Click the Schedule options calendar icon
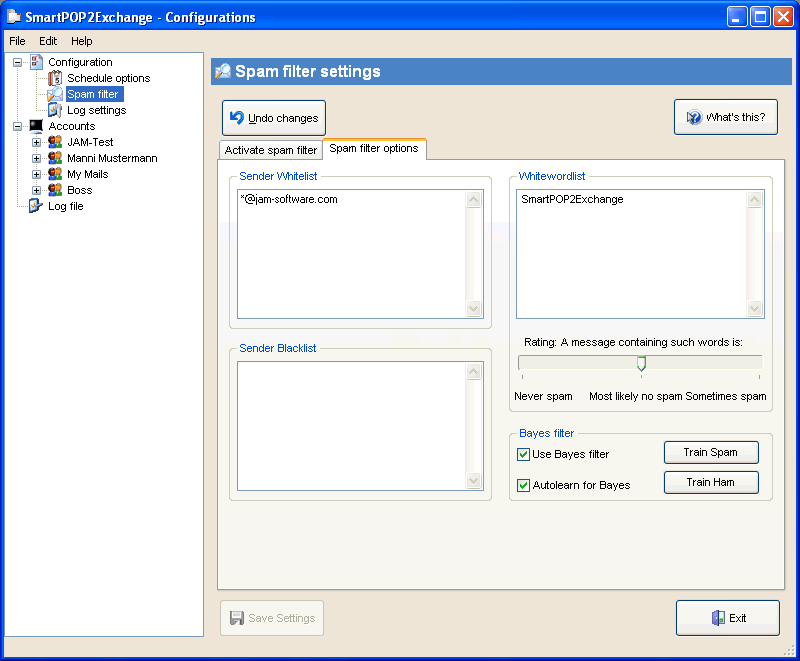 [55, 78]
